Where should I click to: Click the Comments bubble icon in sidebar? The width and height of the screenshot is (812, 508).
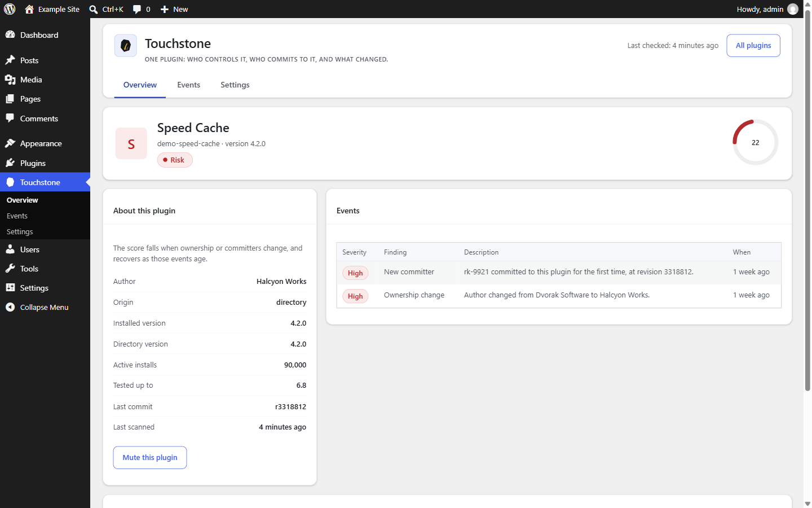click(x=10, y=119)
